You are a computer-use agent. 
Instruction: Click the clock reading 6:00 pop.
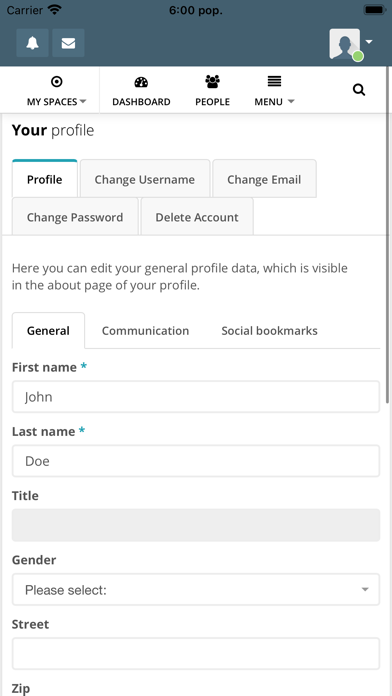196,11
